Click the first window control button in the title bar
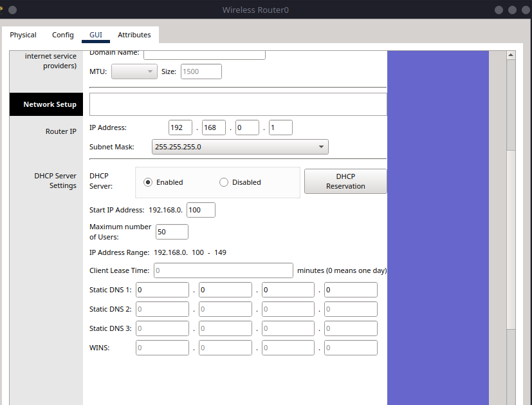 coord(499,10)
